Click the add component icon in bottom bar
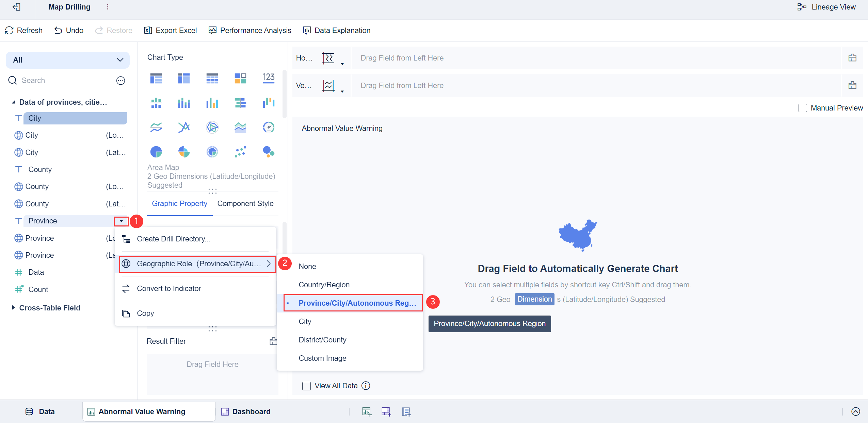 click(x=367, y=411)
